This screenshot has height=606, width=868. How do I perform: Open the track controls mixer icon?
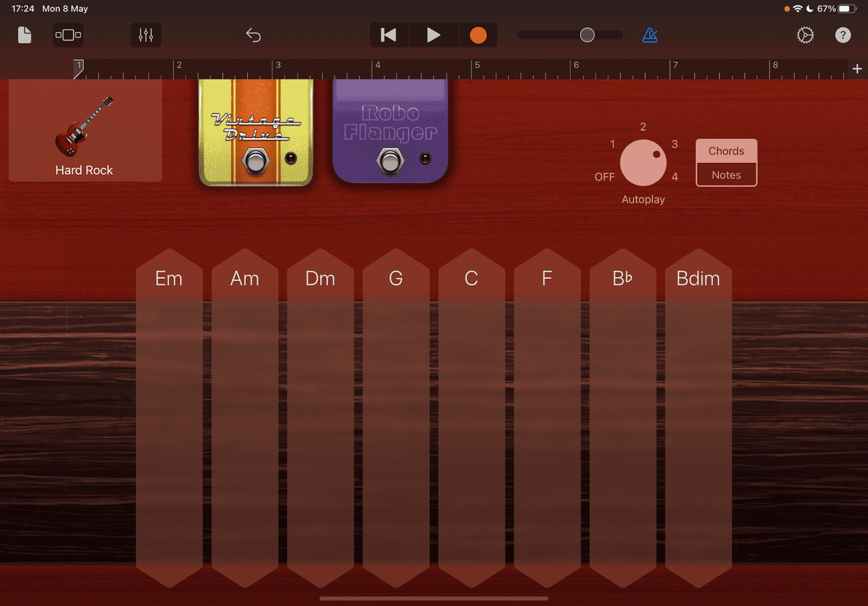[x=146, y=35]
